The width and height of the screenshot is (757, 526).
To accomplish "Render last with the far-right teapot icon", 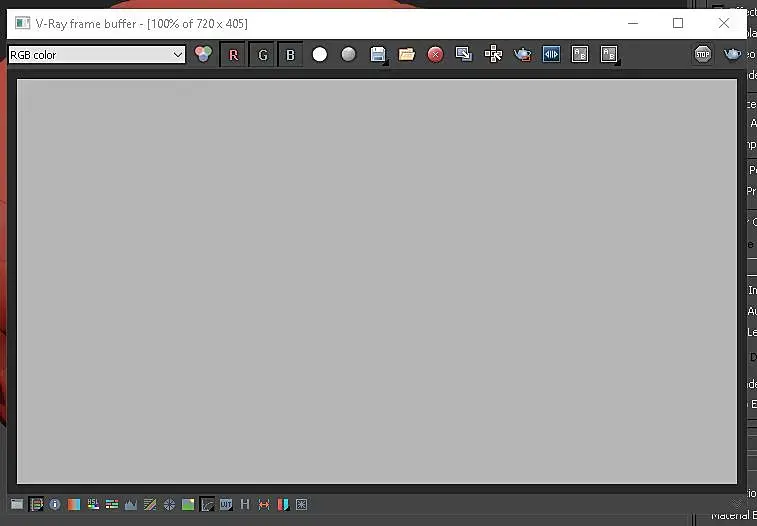I will click(x=732, y=54).
